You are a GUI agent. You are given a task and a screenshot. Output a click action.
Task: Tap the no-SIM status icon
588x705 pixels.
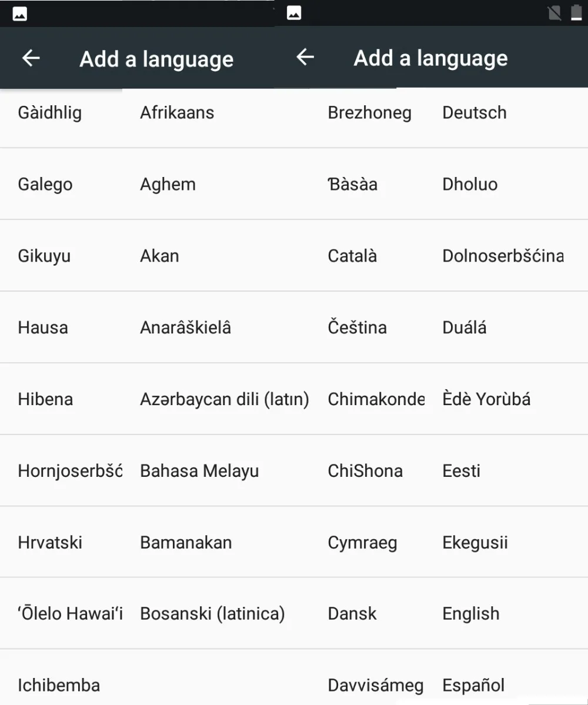(554, 13)
